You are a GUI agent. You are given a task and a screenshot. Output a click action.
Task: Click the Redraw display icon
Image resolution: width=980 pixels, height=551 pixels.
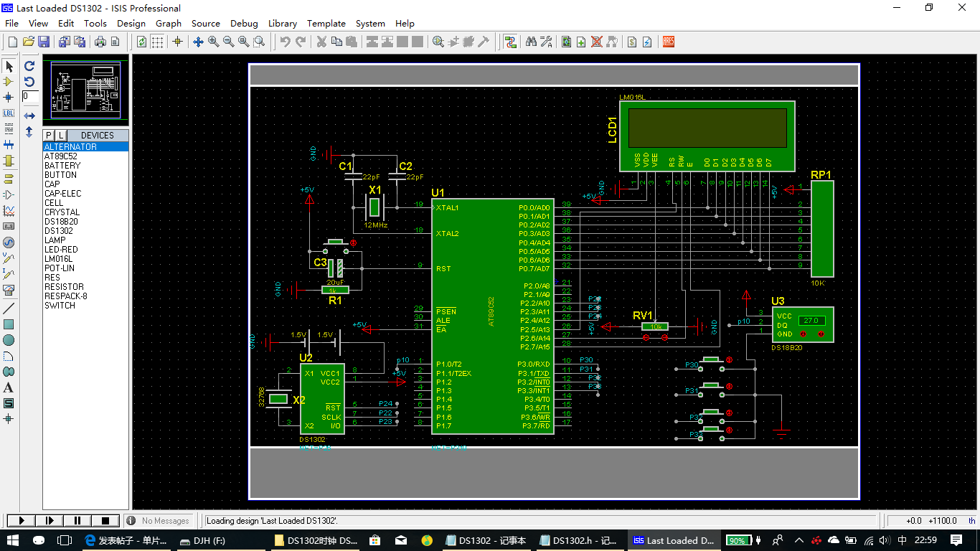pyautogui.click(x=141, y=42)
